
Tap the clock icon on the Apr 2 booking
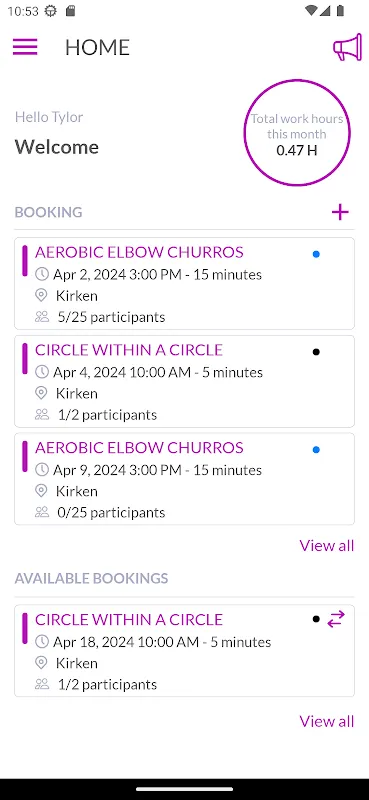point(41,274)
